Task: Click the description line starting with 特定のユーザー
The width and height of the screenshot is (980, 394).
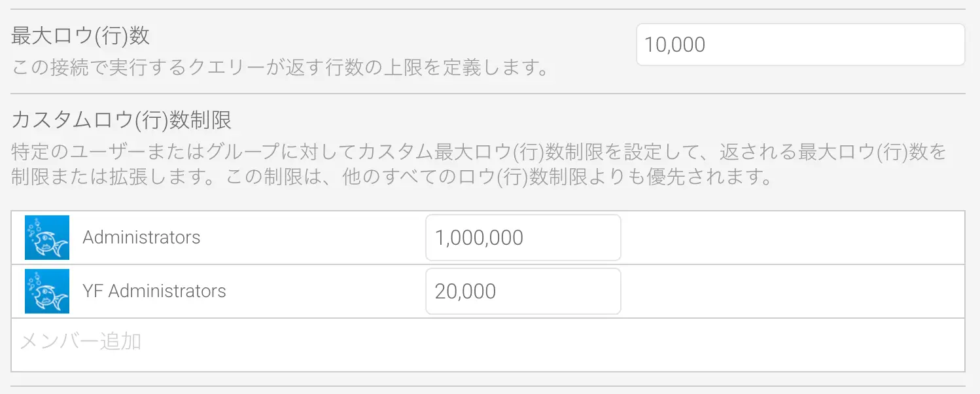Action: click(x=479, y=152)
